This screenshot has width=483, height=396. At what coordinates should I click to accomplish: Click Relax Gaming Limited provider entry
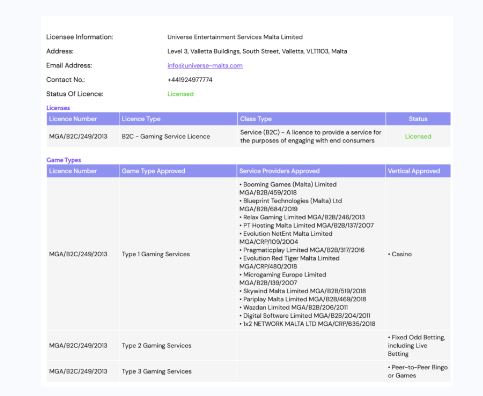pyautogui.click(x=302, y=217)
